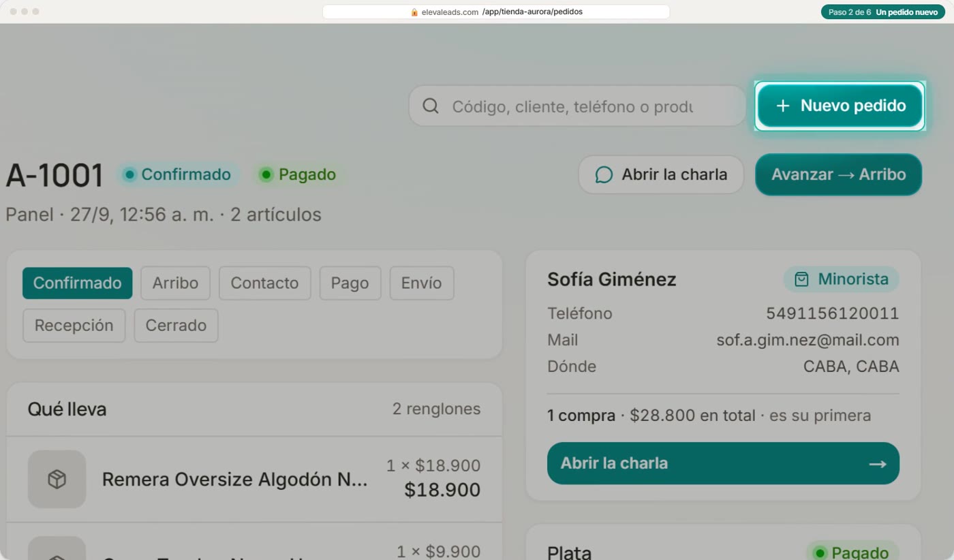Click the email sof.a.gim.nez@mail.com
Viewport: 954px width, 560px height.
coord(807,340)
